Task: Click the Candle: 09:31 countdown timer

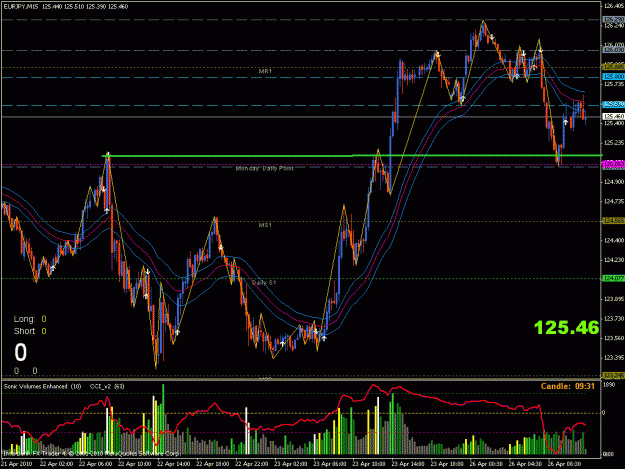Action: pos(568,386)
